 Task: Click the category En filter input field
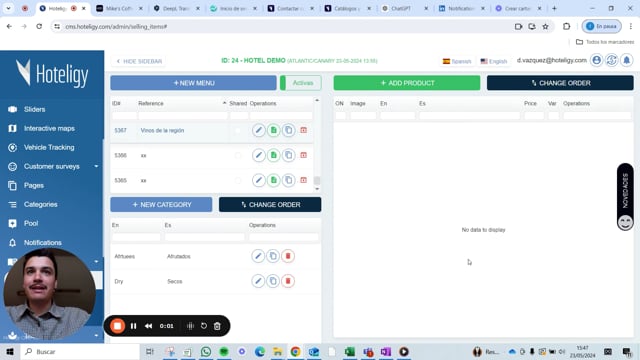click(136, 237)
